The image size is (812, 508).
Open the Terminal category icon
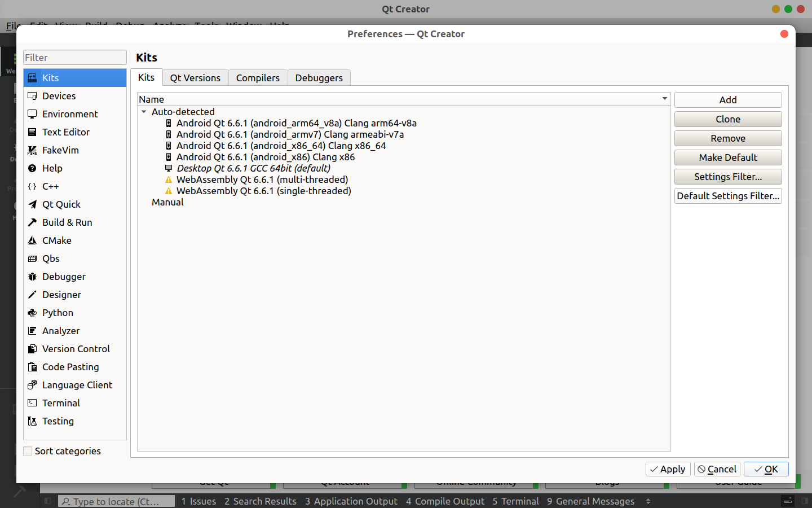click(32, 403)
